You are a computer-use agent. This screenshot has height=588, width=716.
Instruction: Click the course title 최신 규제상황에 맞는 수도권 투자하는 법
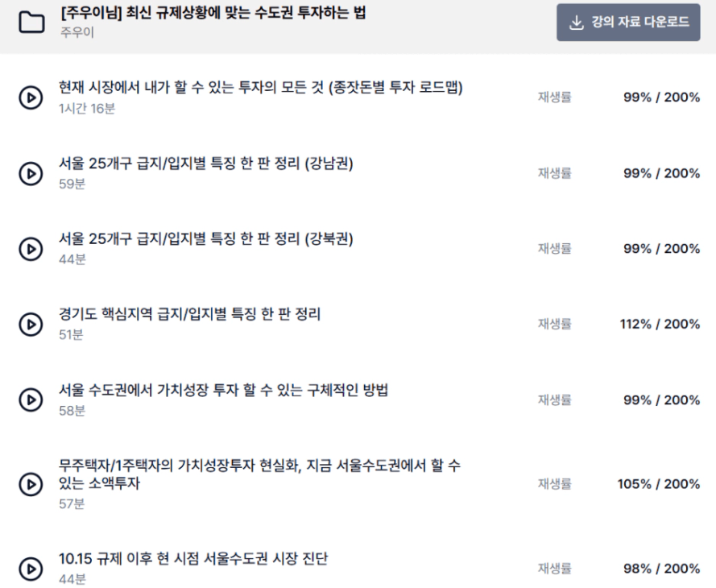[213, 14]
